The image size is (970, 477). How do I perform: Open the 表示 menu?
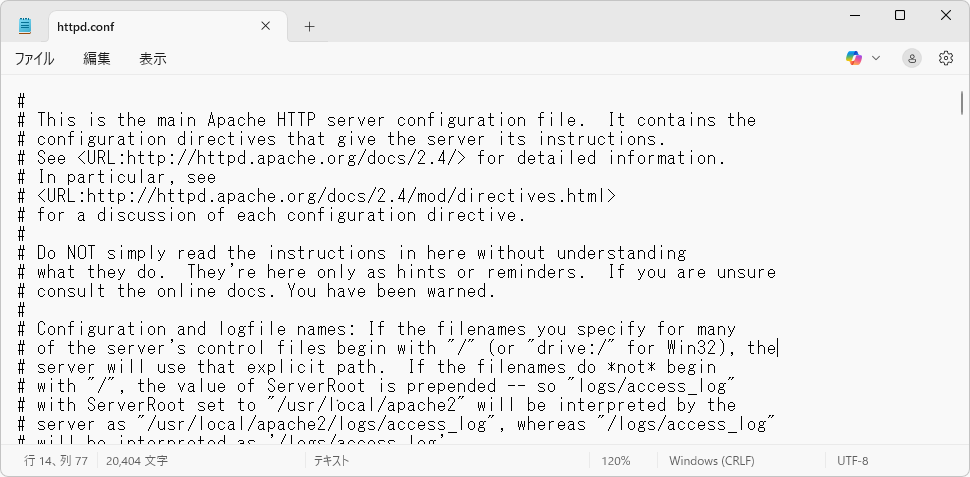pos(153,59)
